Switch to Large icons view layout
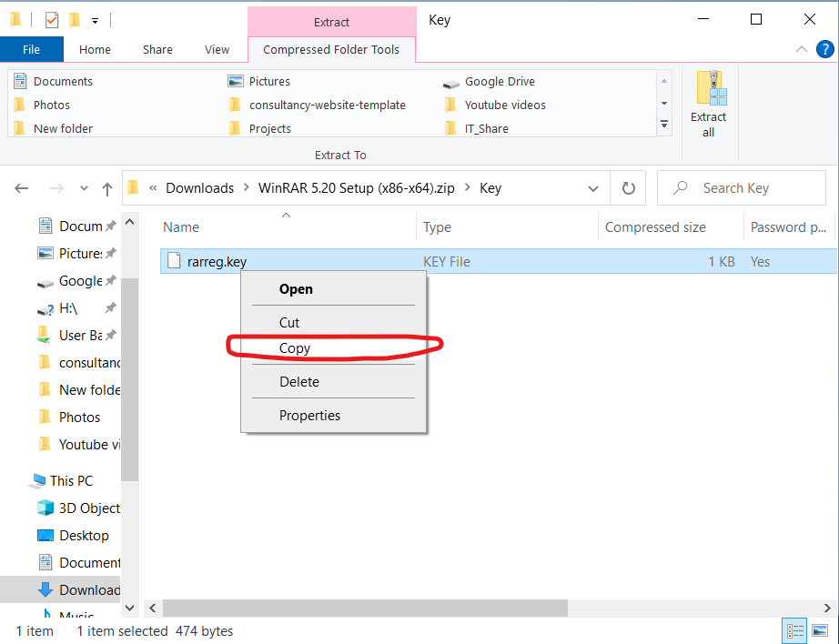Image resolution: width=839 pixels, height=644 pixels. 820,631
